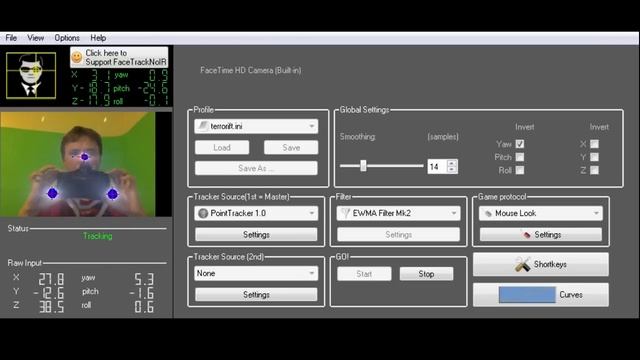Image resolution: width=640 pixels, height=360 pixels.
Task: Increase smoothing samples with up arrow
Action: 451,163
